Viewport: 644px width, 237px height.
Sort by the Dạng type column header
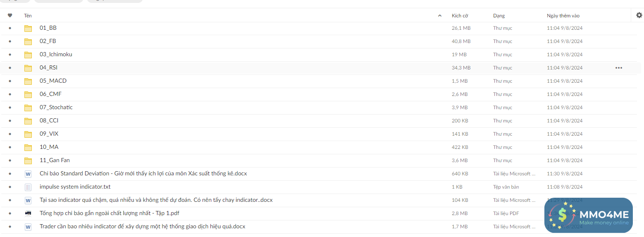coord(499,16)
